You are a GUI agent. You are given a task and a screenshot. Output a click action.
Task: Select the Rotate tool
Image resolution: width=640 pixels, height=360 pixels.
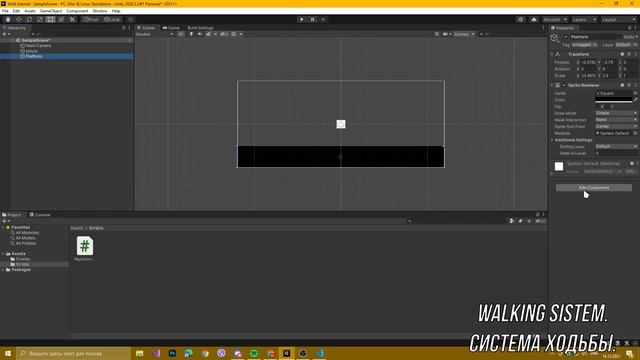tap(29, 20)
